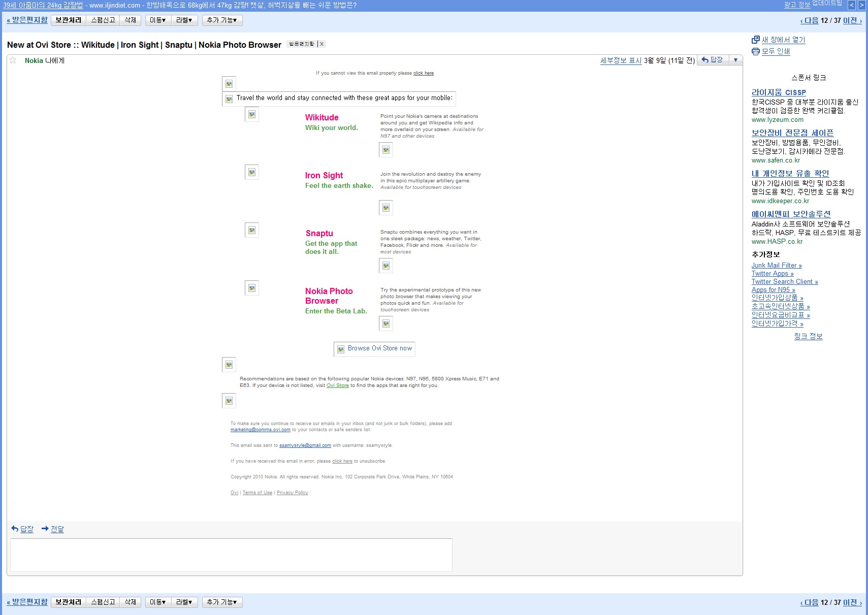Open the Ovi footer link
This screenshot has width=868, height=615.
[234, 493]
